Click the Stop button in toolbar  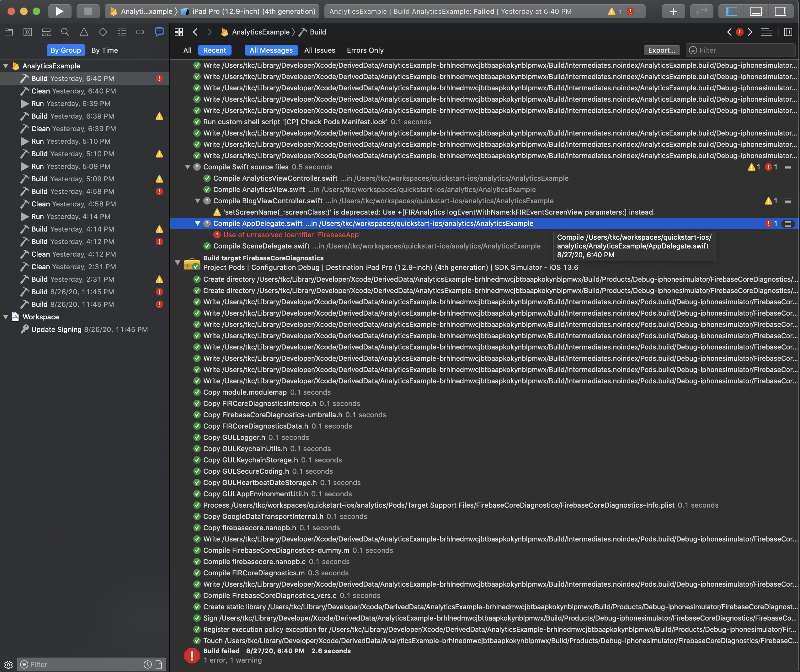(88, 11)
